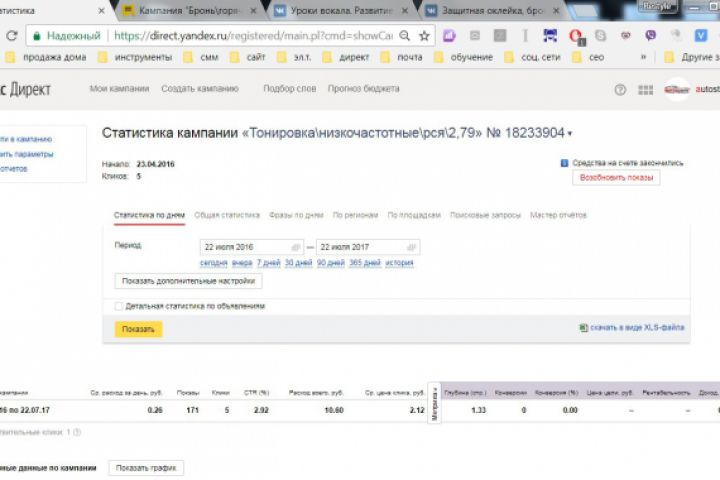
Task: Open 'Создать кампанию' in header
Action: tap(200, 89)
